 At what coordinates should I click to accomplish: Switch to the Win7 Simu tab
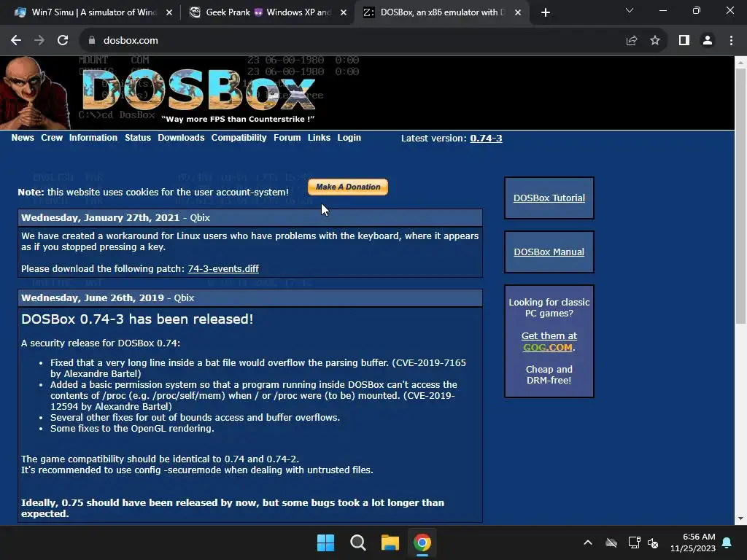tap(93, 12)
